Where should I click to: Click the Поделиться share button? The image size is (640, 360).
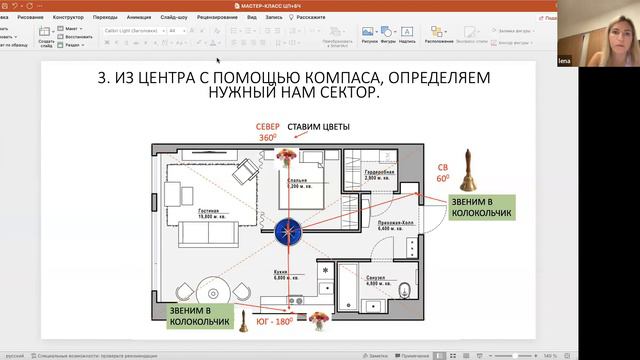[x=547, y=18]
